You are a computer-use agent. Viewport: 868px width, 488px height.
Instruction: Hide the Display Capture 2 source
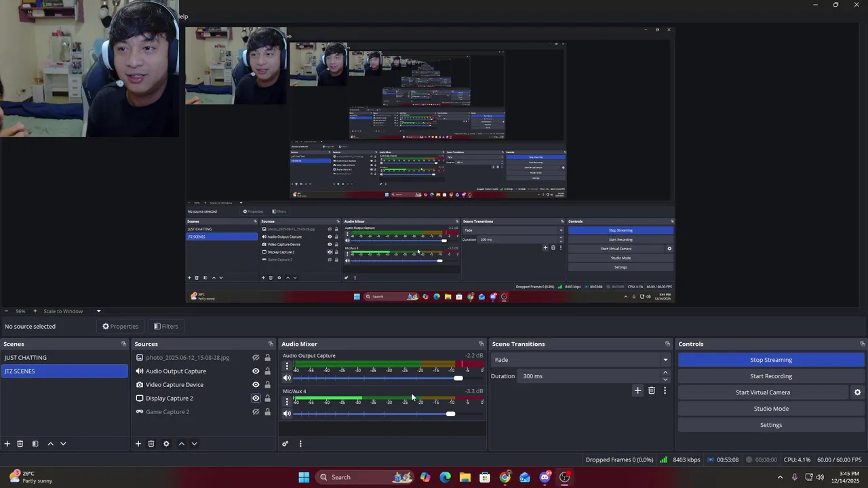[256, 399]
